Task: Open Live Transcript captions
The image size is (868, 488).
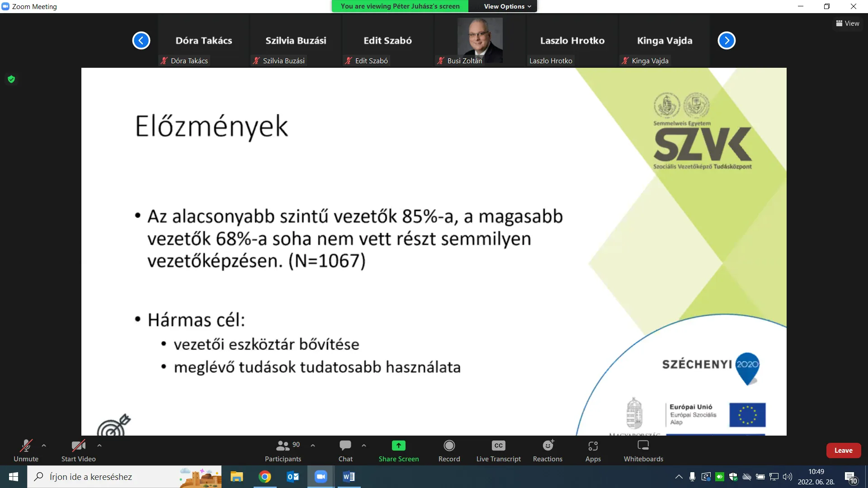Action: (x=498, y=450)
